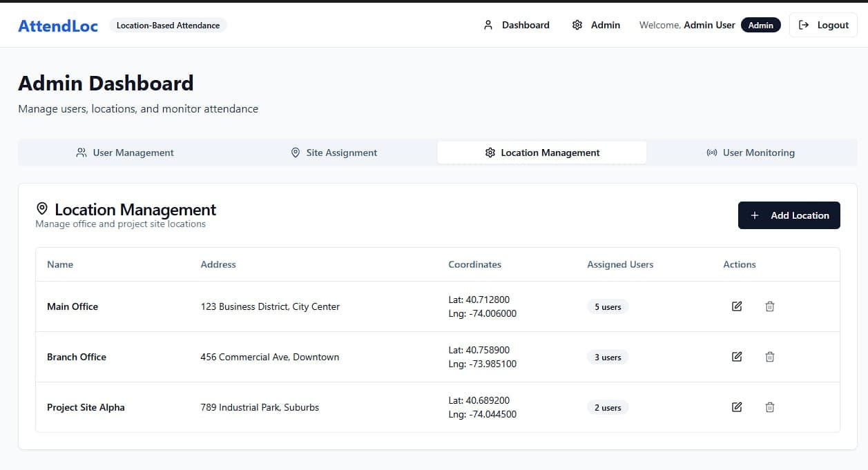Viewport: 868px width, 470px height.
Task: Click the Assigned Users column header
Action: pyautogui.click(x=620, y=264)
